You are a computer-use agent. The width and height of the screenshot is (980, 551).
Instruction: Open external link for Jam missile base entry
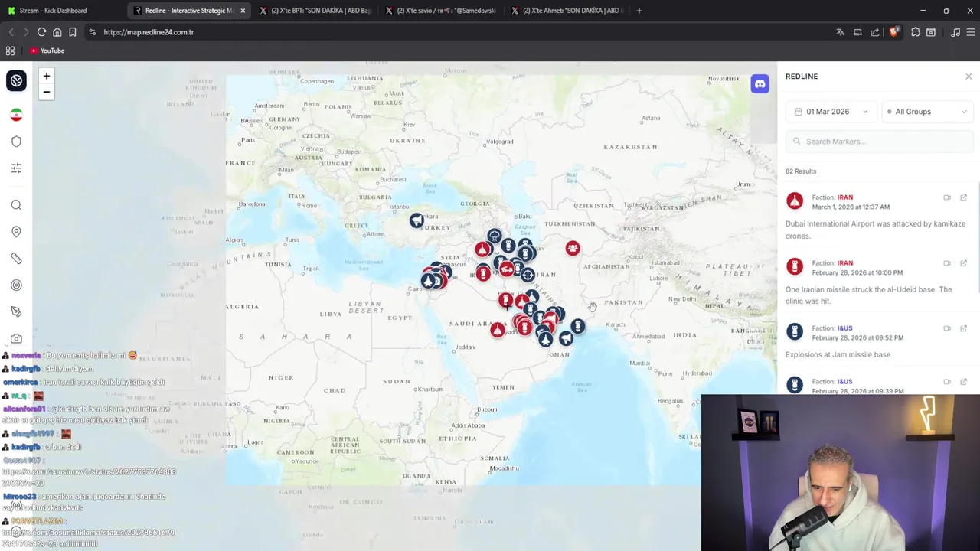click(x=963, y=328)
